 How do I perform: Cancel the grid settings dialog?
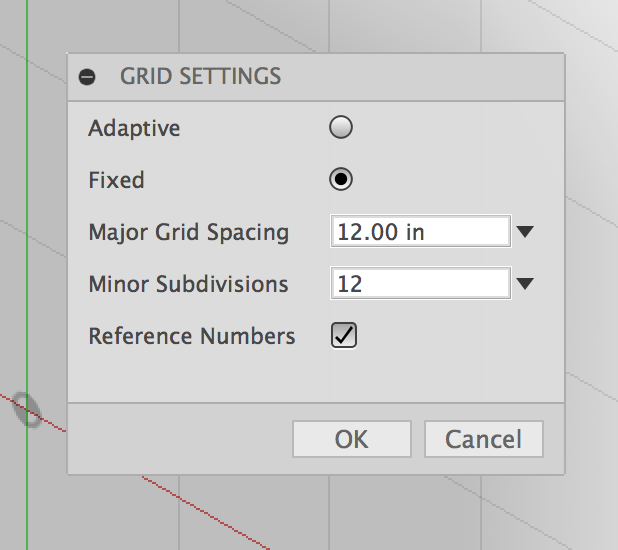coord(483,439)
